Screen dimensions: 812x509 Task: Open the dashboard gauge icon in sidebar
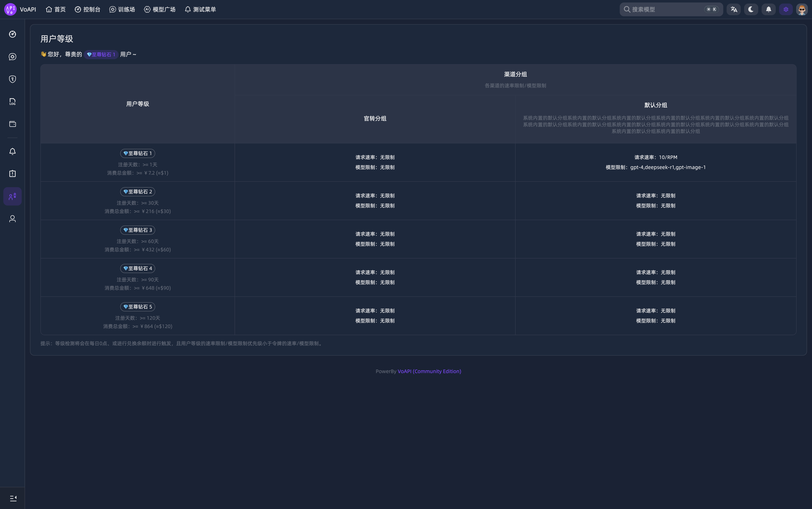12,34
